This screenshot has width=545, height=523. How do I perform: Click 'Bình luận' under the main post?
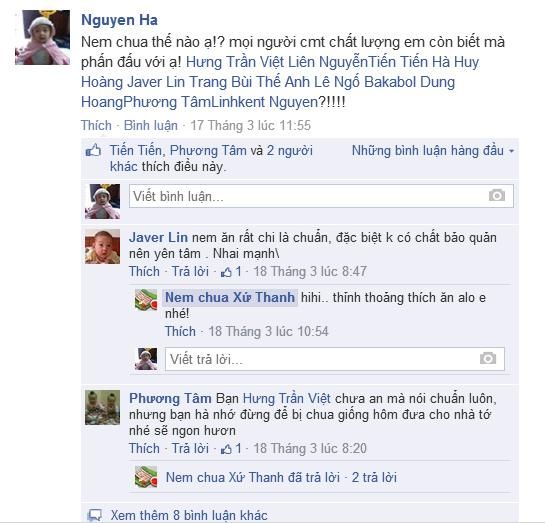pos(151,125)
